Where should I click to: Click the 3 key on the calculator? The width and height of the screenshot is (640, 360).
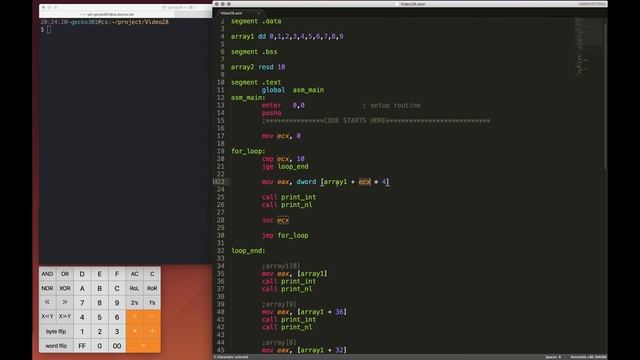click(x=117, y=331)
